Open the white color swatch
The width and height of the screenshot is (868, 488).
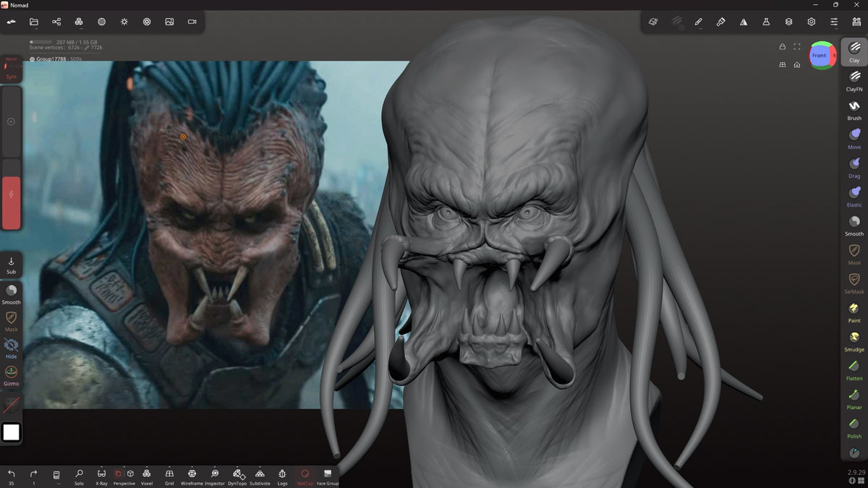(11, 432)
